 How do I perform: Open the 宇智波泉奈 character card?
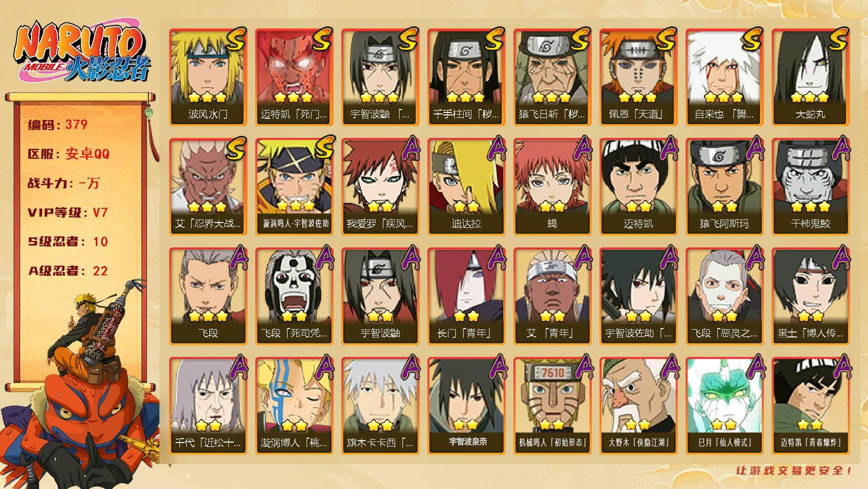(467, 406)
